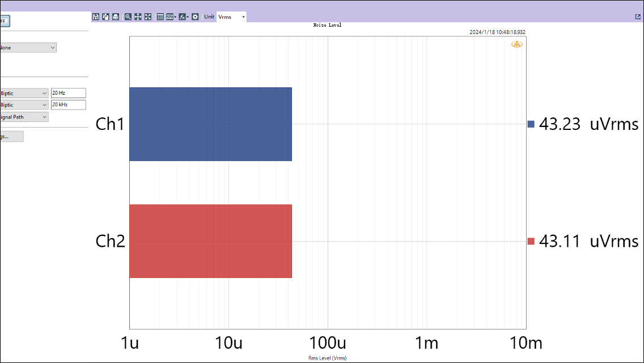Activate the pan arrows tool
644x363 pixels.
tap(138, 17)
